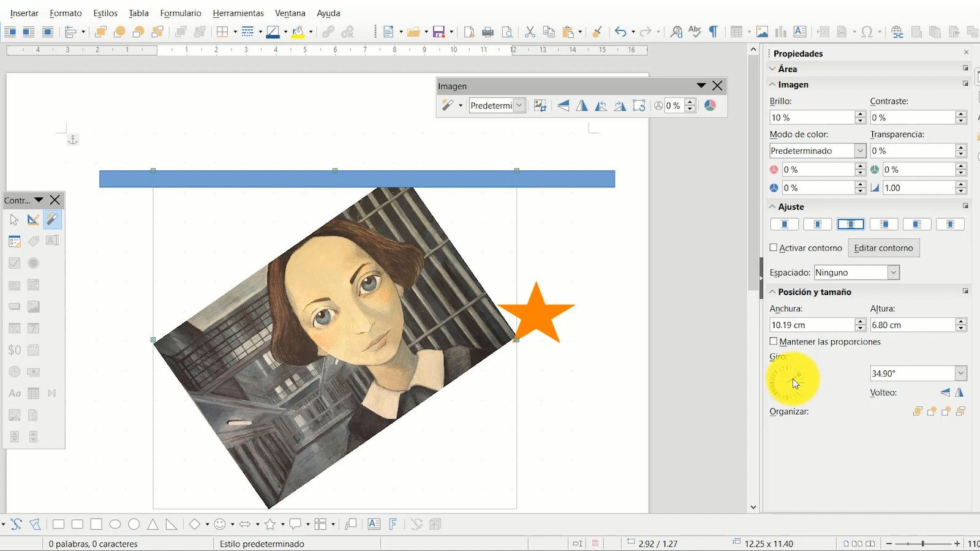Bring to front arrange icon in top toolbar
980x551 pixels.
click(x=100, y=32)
